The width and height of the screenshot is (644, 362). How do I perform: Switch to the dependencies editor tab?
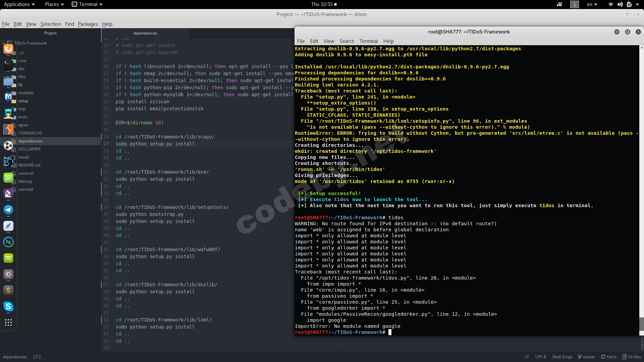pyautogui.click(x=145, y=33)
